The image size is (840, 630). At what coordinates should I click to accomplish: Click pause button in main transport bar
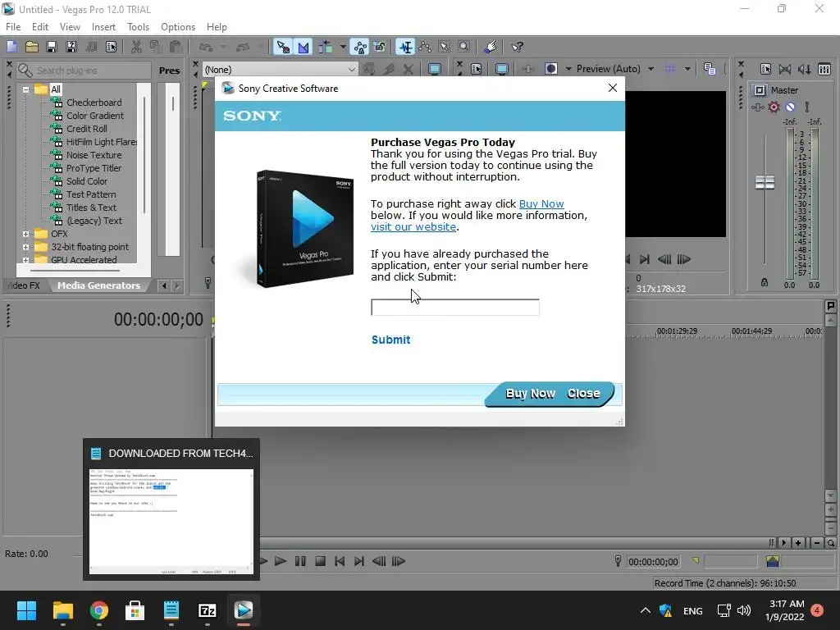coord(300,561)
